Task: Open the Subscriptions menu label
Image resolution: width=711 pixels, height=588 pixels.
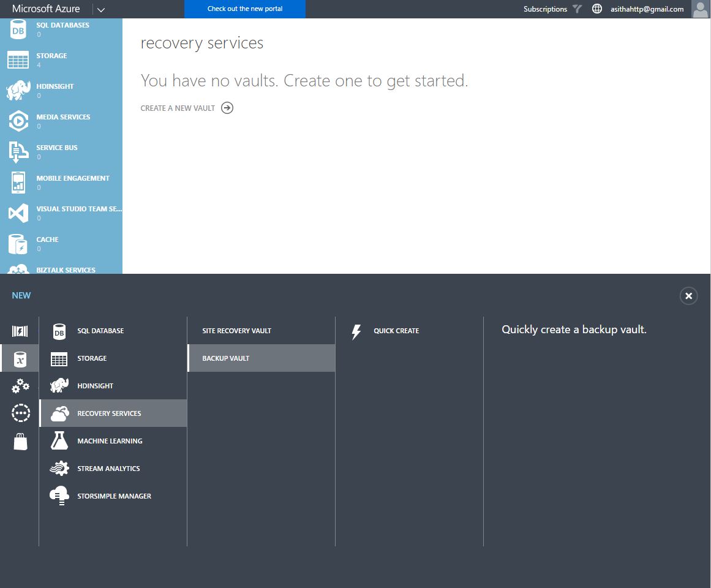Action: pyautogui.click(x=545, y=9)
